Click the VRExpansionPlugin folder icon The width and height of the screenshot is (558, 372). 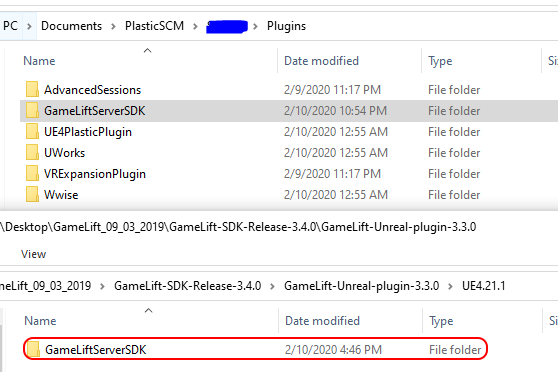32,173
